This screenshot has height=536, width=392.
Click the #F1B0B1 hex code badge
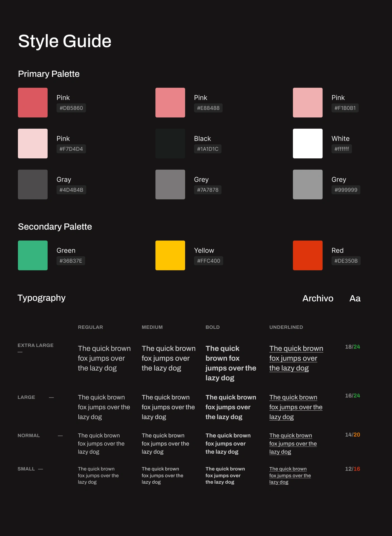345,108
